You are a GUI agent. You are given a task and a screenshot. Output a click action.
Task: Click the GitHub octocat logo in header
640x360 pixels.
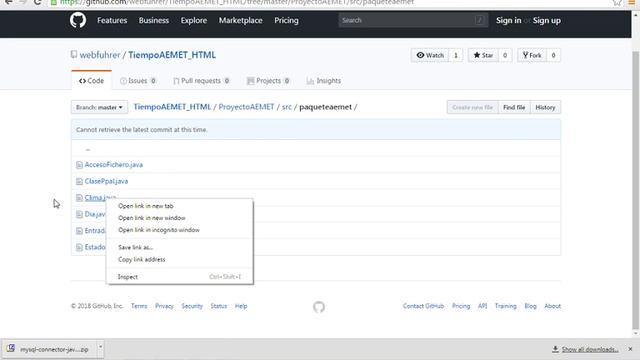(78, 20)
